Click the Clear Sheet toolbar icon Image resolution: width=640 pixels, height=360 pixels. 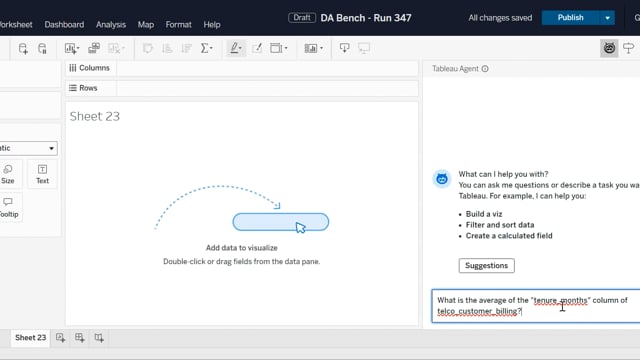[x=116, y=49]
